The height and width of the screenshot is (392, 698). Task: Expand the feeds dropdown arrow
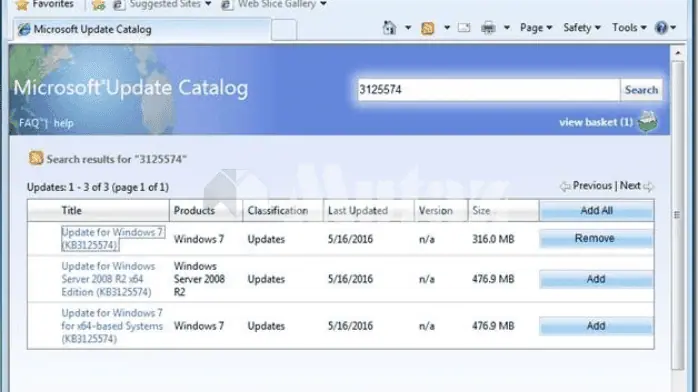click(446, 28)
